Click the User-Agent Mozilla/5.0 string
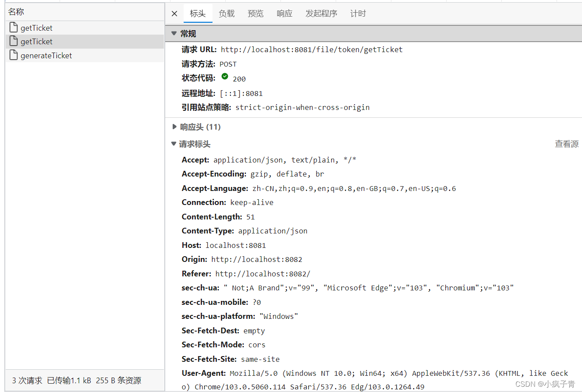This screenshot has height=392, width=582. click(375, 380)
